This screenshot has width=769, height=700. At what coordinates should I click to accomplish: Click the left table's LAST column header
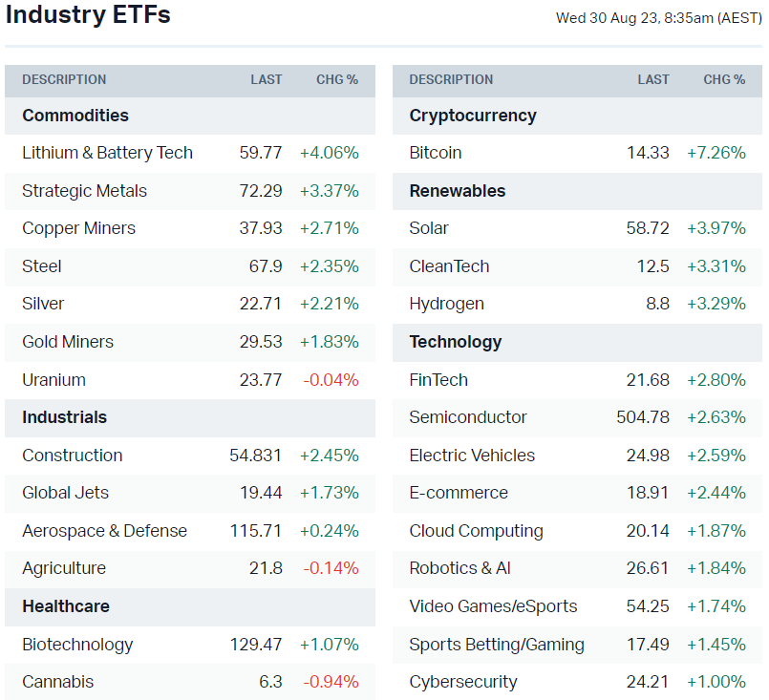(267, 80)
